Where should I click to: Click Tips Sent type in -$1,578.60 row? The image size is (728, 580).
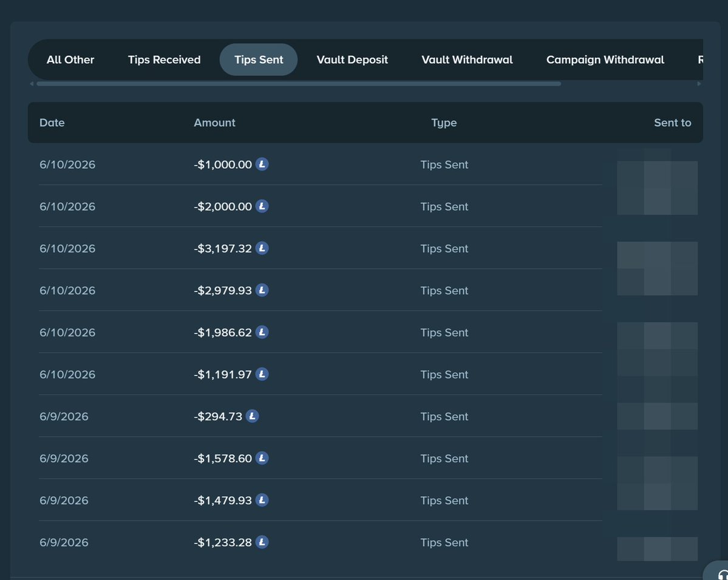pos(444,459)
